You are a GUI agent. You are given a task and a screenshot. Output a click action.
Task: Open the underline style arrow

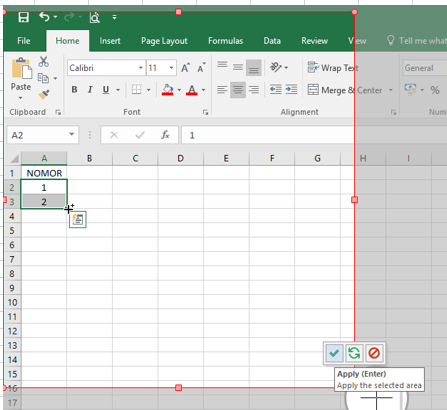[x=118, y=90]
